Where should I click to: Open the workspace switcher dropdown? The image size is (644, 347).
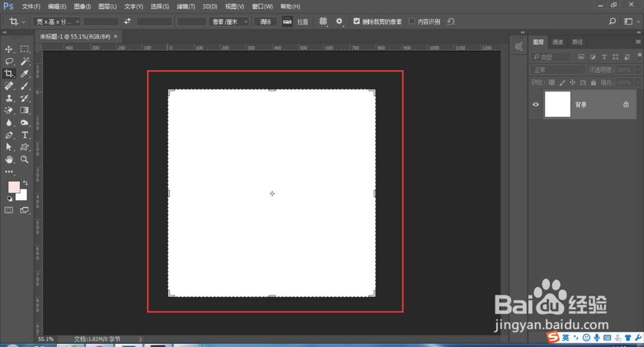tap(632, 21)
